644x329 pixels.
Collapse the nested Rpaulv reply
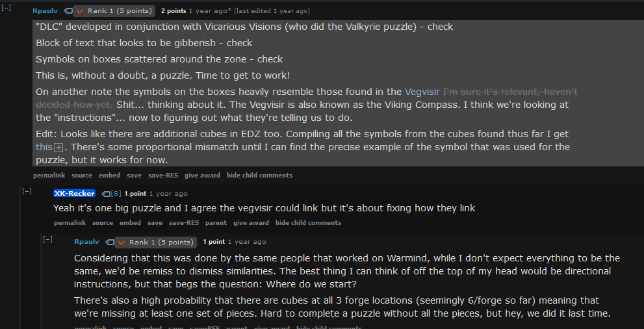[x=47, y=239]
